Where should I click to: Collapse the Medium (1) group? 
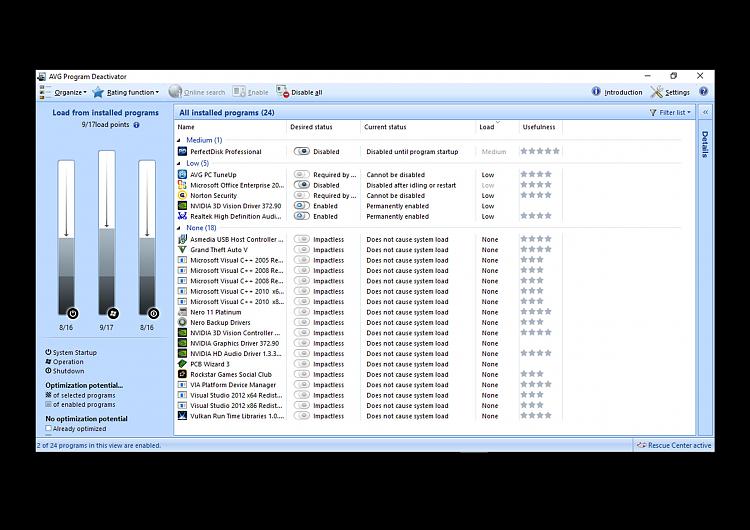[179, 140]
